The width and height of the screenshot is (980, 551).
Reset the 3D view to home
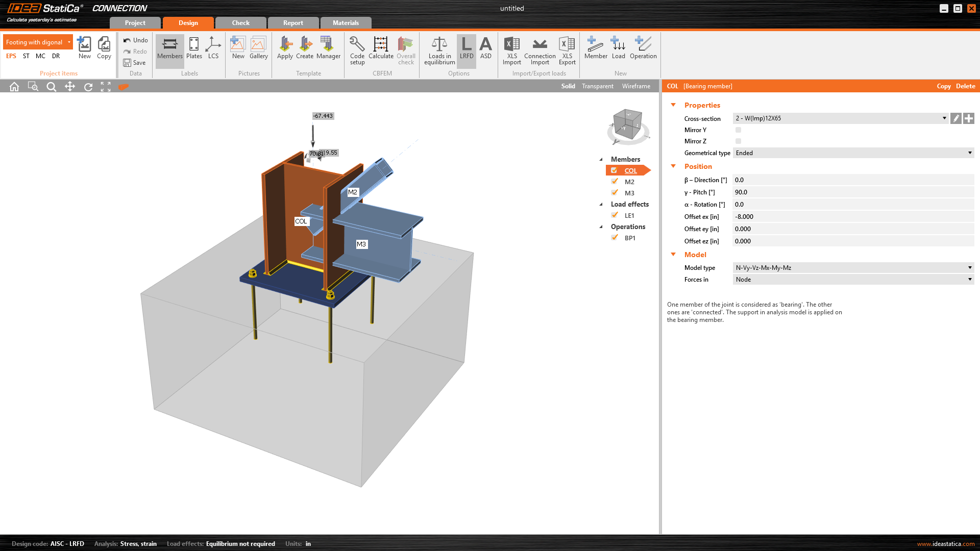click(14, 86)
